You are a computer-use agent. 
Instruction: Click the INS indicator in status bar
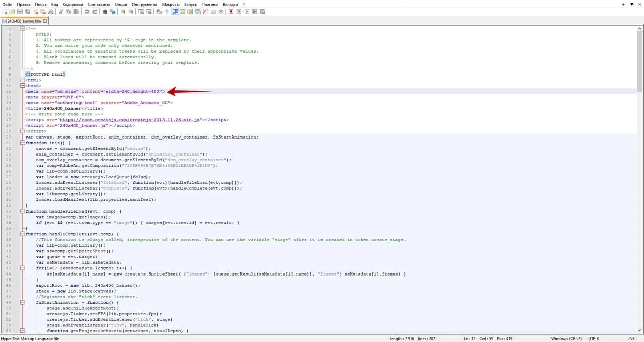(631, 339)
